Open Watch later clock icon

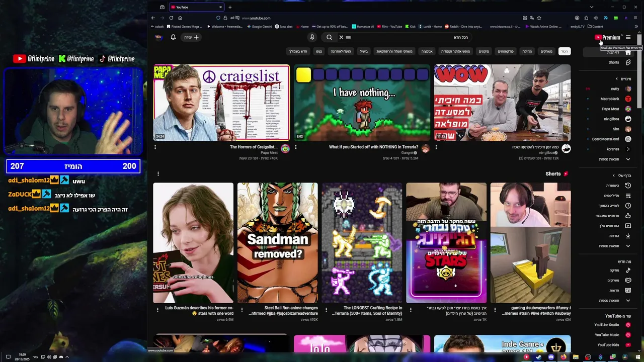(x=628, y=206)
